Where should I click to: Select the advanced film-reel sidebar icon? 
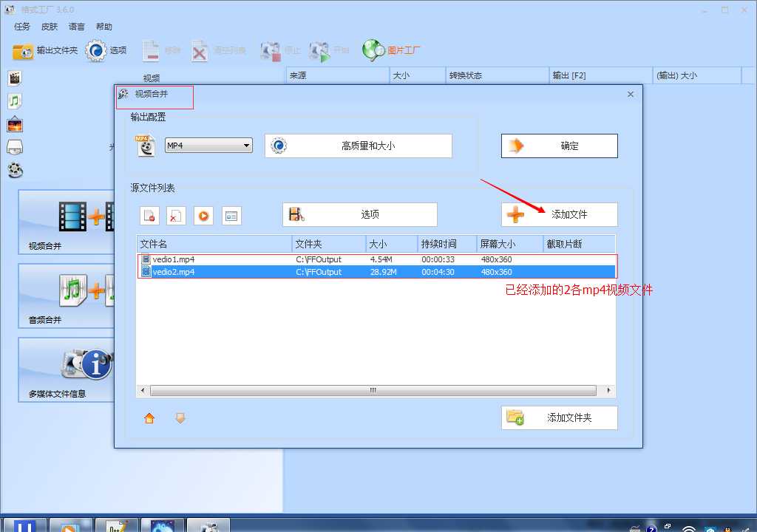(x=15, y=170)
